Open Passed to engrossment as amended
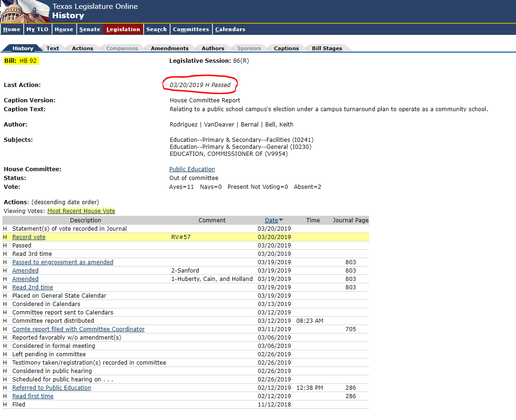Viewport: 516px width, 420px height. click(x=63, y=262)
